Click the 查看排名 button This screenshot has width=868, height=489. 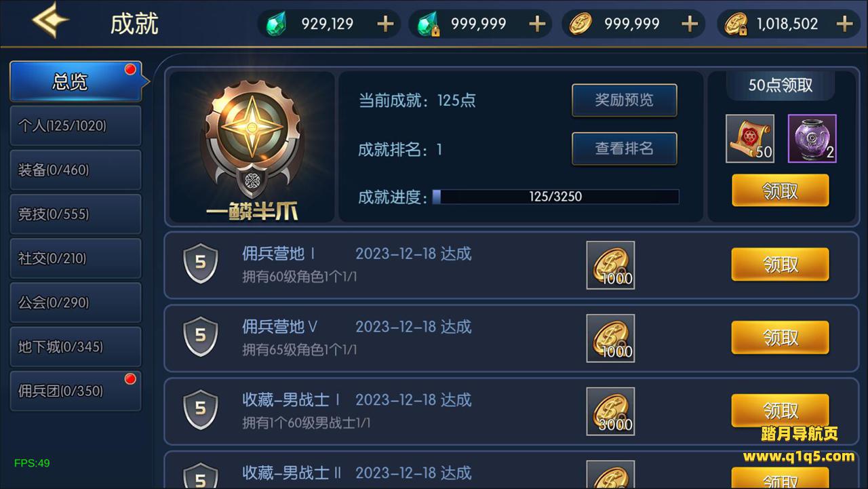click(625, 149)
